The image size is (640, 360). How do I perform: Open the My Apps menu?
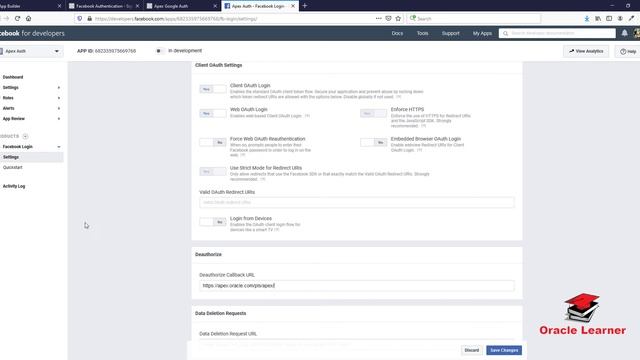482,33
